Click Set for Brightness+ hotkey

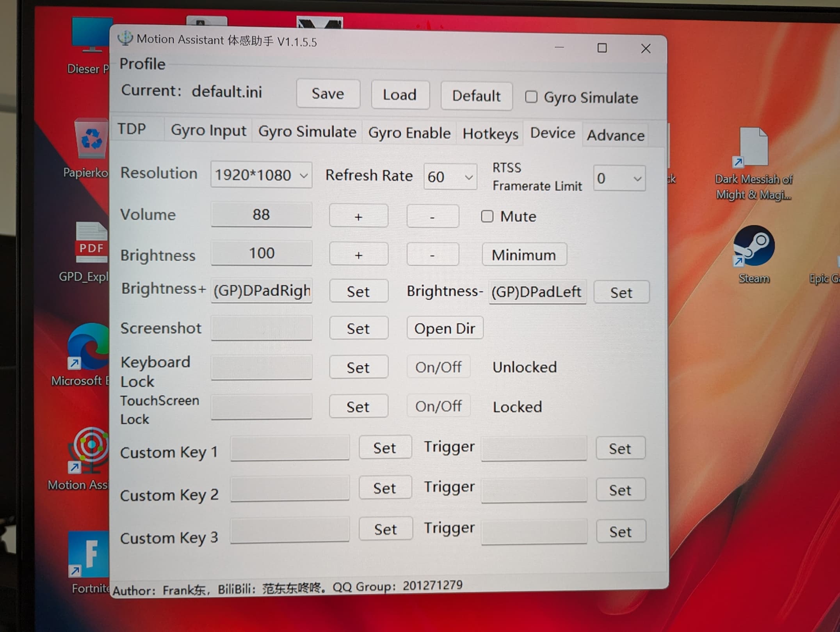pyautogui.click(x=358, y=291)
